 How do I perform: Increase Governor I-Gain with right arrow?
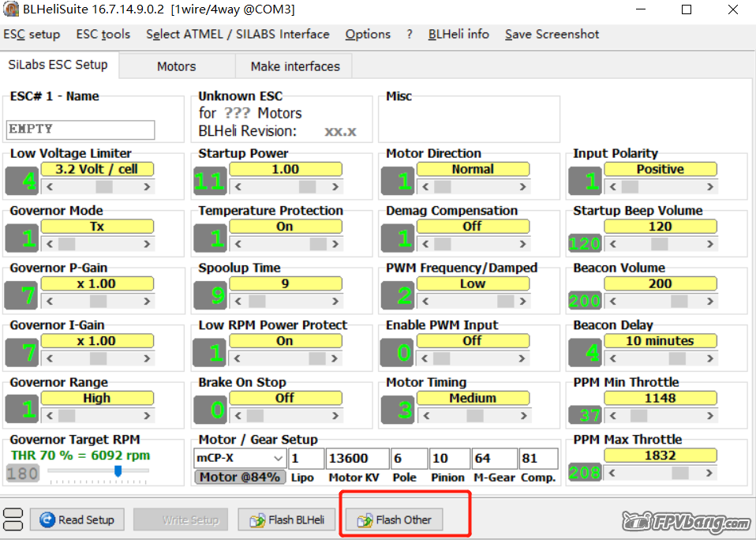[147, 358]
